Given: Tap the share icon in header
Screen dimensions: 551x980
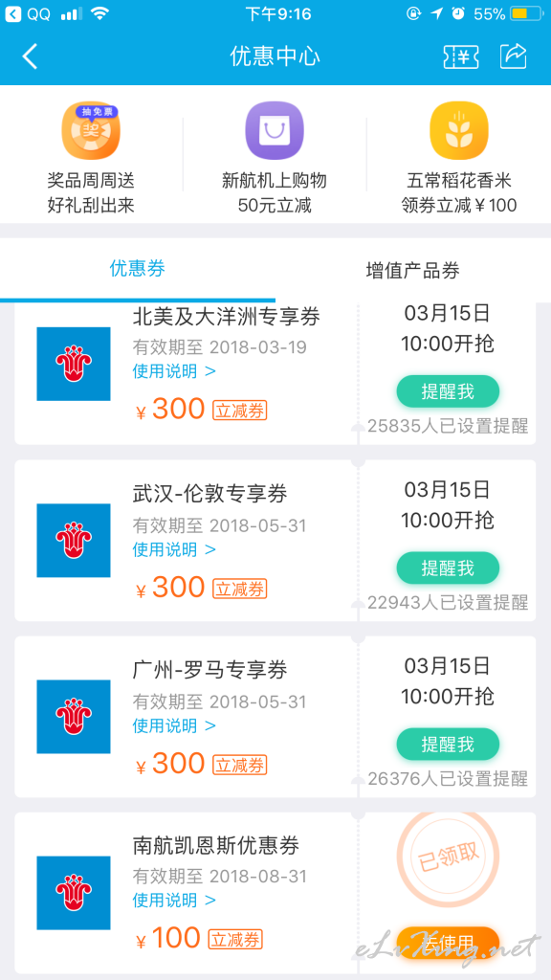Looking at the screenshot, I should pos(514,56).
